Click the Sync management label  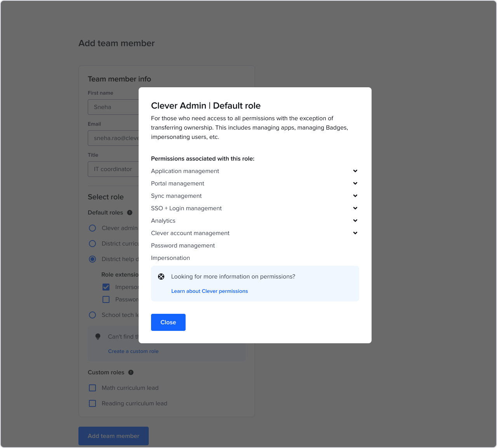click(176, 196)
